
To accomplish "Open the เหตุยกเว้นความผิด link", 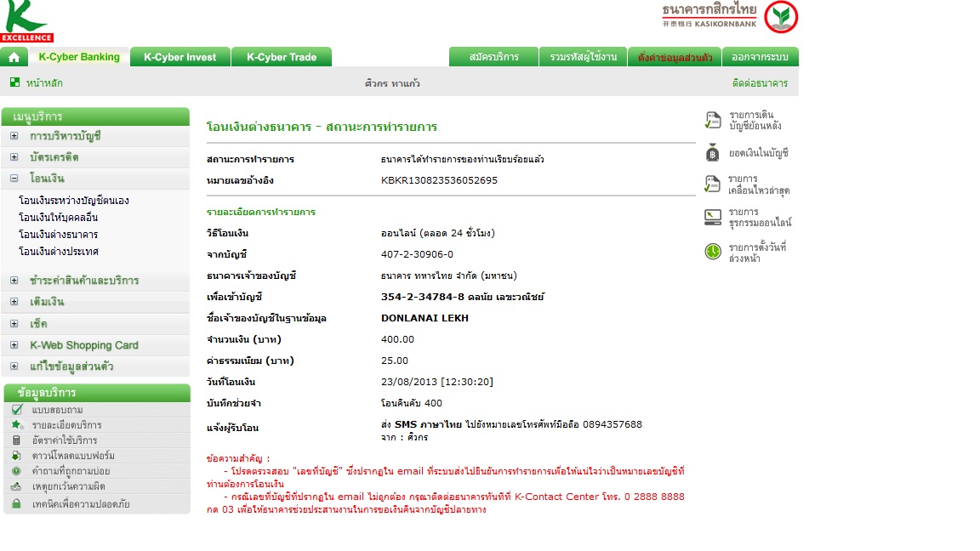I will [x=69, y=486].
